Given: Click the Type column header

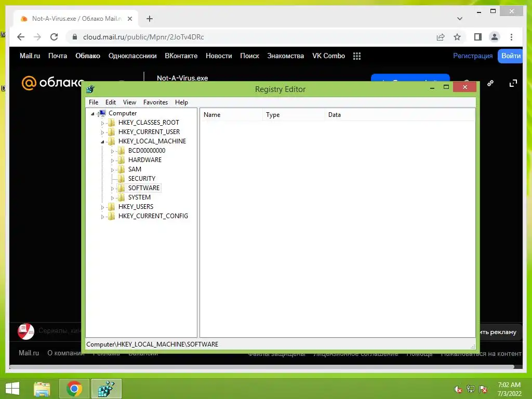Looking at the screenshot, I should click(294, 115).
